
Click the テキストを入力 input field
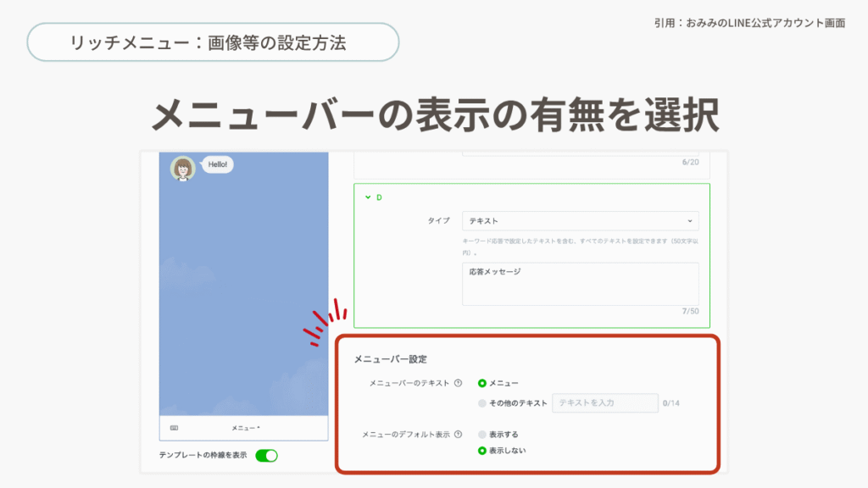click(x=604, y=402)
